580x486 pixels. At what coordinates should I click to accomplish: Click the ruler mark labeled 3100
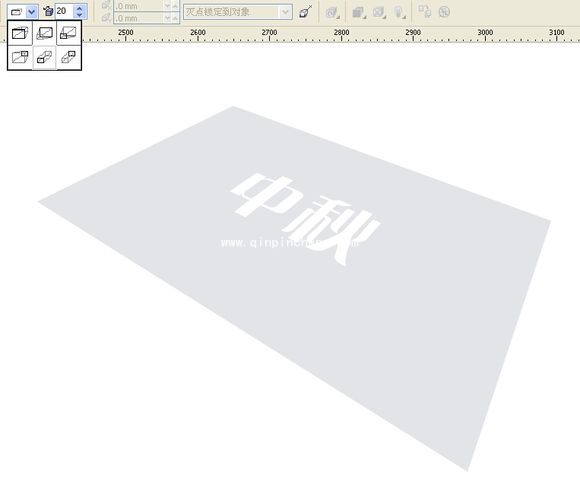[557, 33]
